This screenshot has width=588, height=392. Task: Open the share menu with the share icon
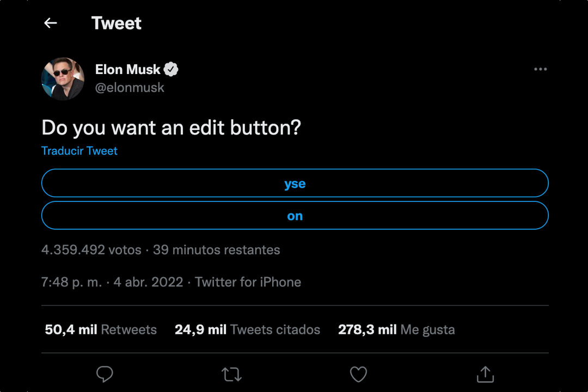[485, 374]
